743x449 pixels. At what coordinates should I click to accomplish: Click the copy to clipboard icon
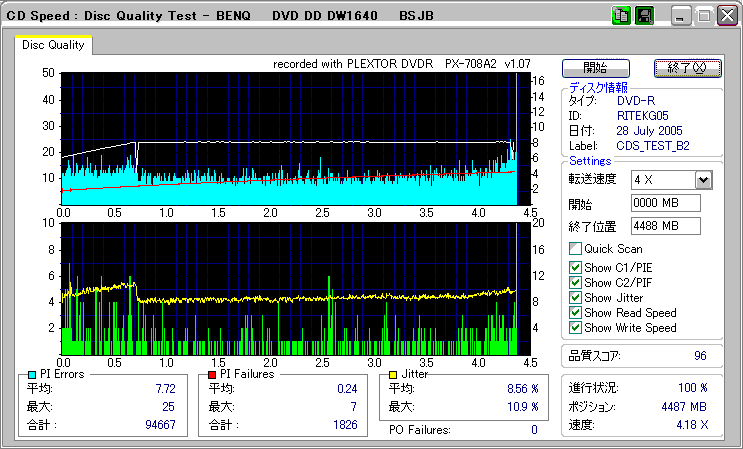(620, 16)
